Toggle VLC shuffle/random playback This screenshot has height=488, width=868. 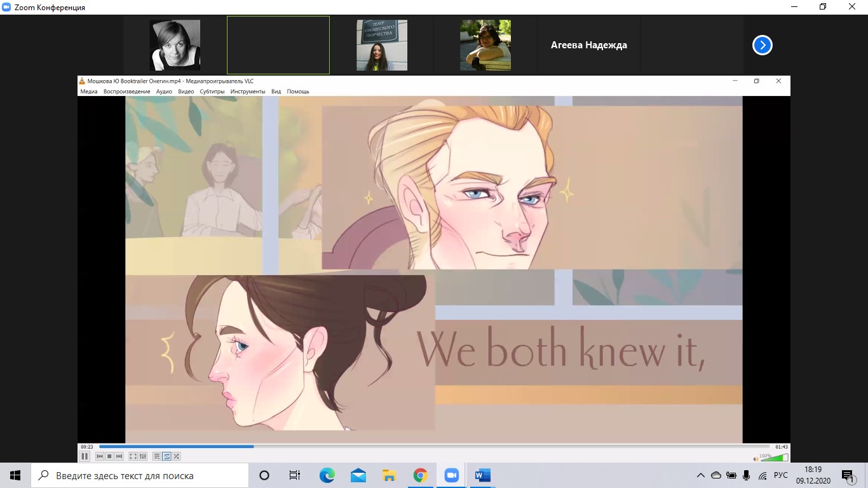click(x=176, y=456)
